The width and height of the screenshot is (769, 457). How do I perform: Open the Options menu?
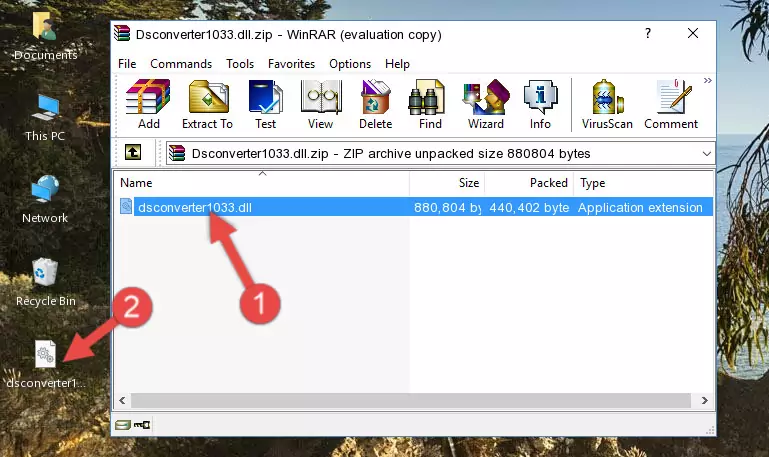(x=350, y=64)
